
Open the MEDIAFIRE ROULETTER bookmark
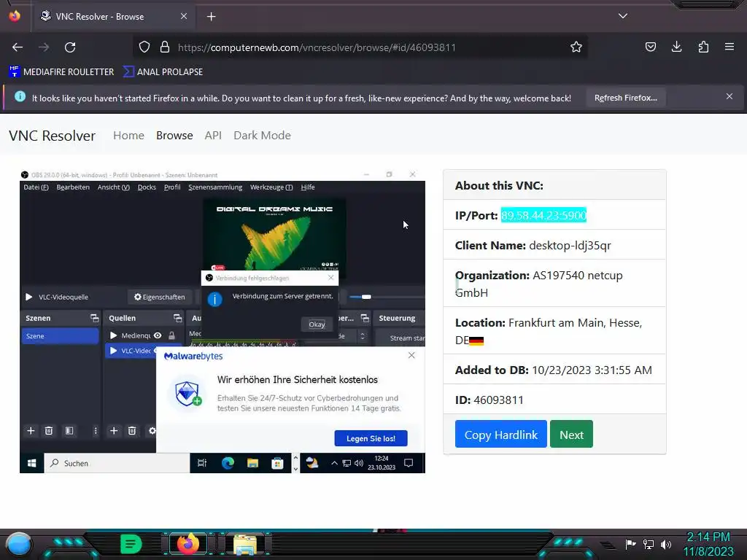[x=61, y=72]
